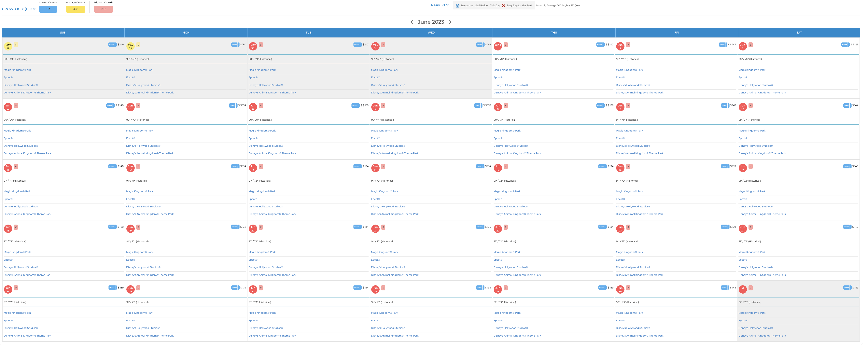Click the ticket icon for May 28
This screenshot has height=347, width=868.
[x=113, y=45]
